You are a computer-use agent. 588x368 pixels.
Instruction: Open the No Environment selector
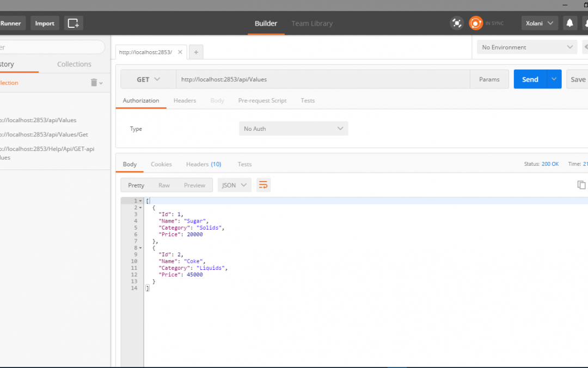[526, 47]
